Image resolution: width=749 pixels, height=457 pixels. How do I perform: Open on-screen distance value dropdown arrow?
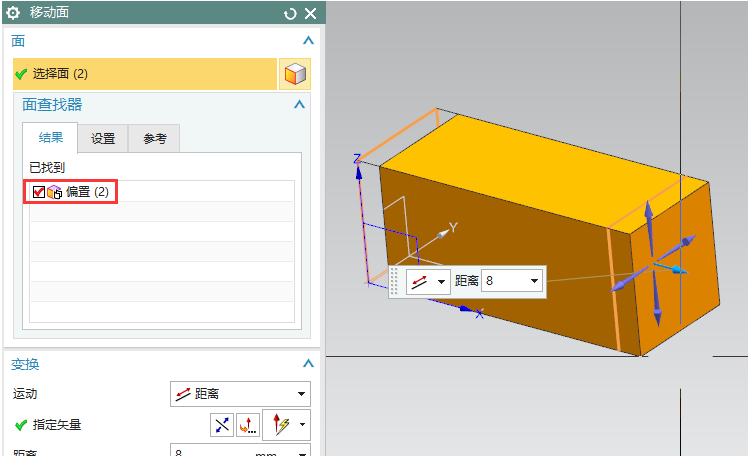(535, 282)
